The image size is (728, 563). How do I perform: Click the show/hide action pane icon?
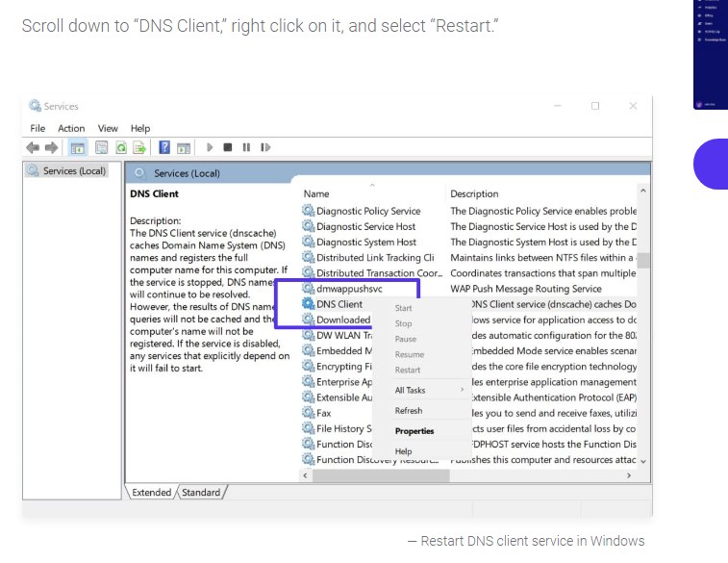pyautogui.click(x=184, y=148)
